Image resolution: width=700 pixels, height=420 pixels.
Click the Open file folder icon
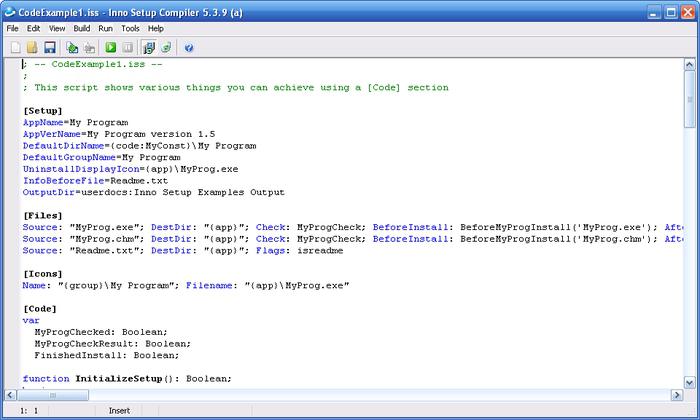[32, 47]
